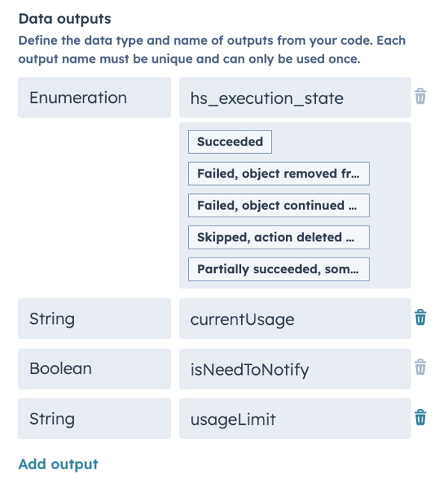Change the type dropdown for currentUsage
Screen dimensions: 448x483
tap(94, 319)
